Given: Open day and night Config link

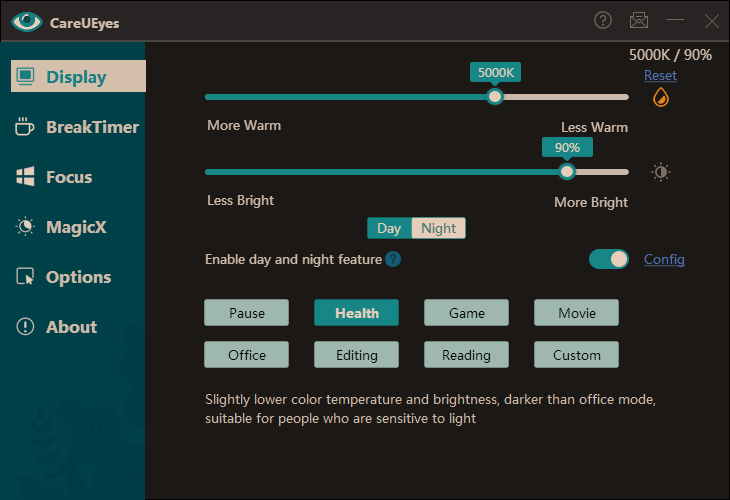Looking at the screenshot, I should pos(664,259).
